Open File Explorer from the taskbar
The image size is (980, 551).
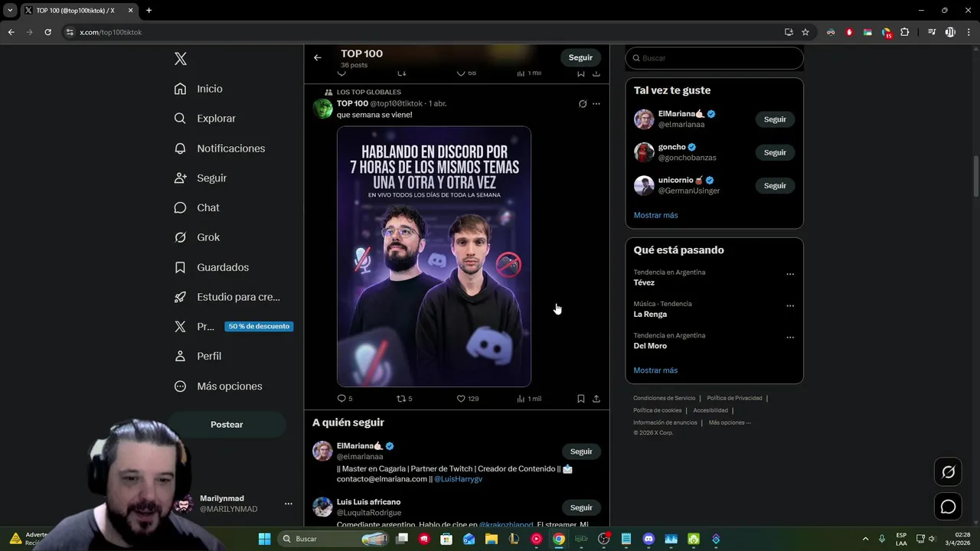492,539
